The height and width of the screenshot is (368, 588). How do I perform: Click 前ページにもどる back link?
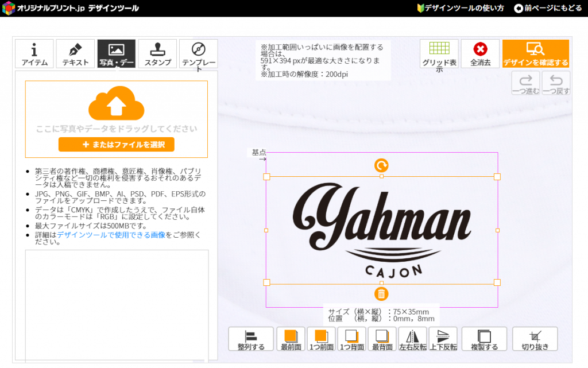coord(548,8)
